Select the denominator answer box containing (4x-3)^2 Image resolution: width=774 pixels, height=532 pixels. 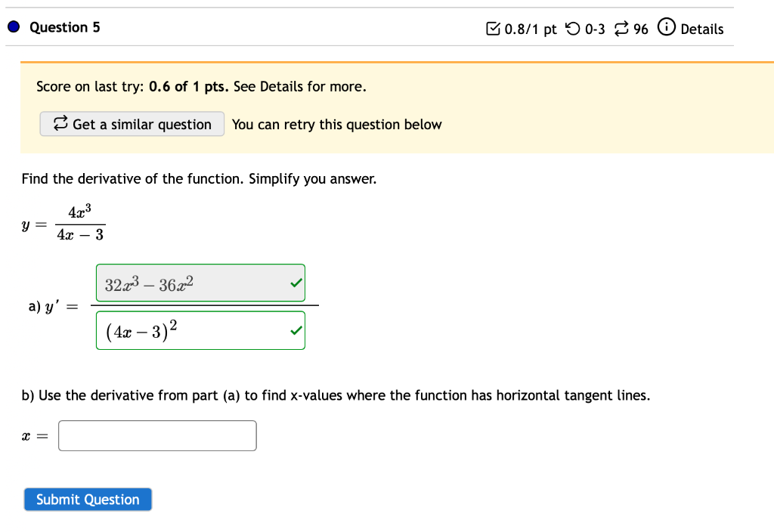(189, 330)
